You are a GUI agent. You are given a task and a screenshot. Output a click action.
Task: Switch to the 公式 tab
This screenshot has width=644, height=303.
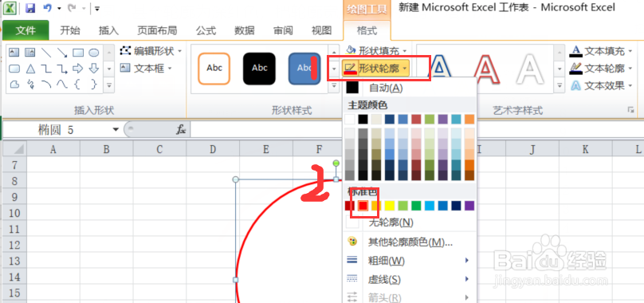tap(206, 30)
